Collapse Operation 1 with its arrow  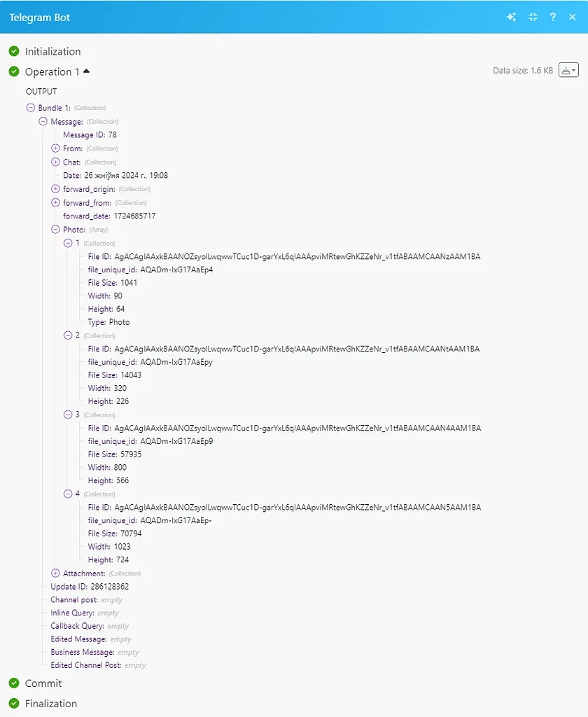click(x=87, y=70)
